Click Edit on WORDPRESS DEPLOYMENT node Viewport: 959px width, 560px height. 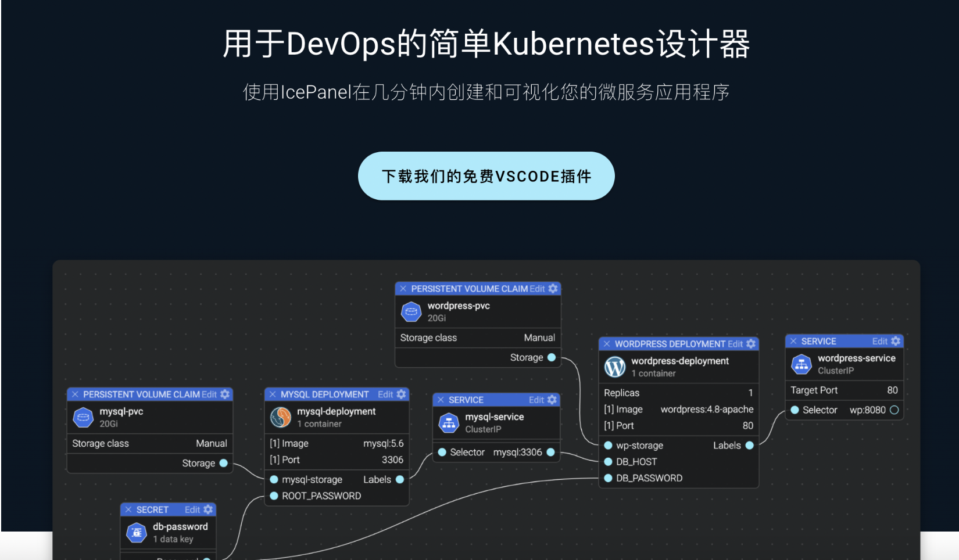[735, 344]
